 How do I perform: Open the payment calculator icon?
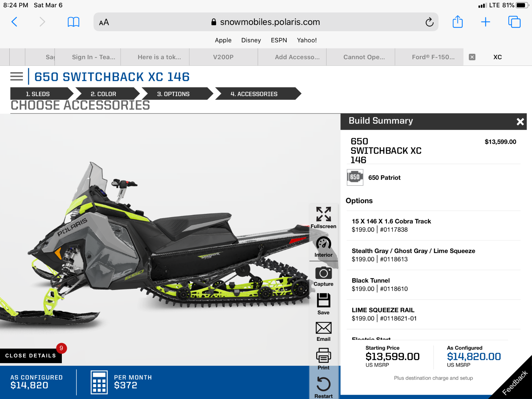(x=99, y=382)
